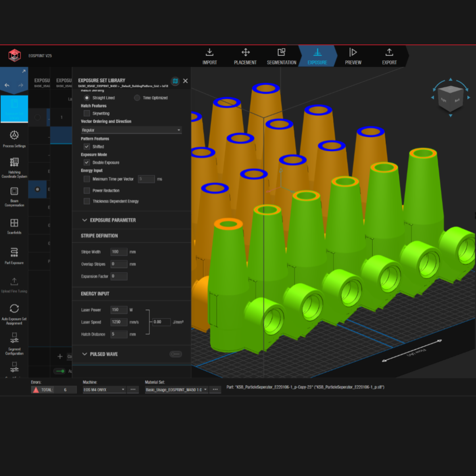Close the Exposure Set Library panel
This screenshot has width=476, height=476.
[185, 81]
